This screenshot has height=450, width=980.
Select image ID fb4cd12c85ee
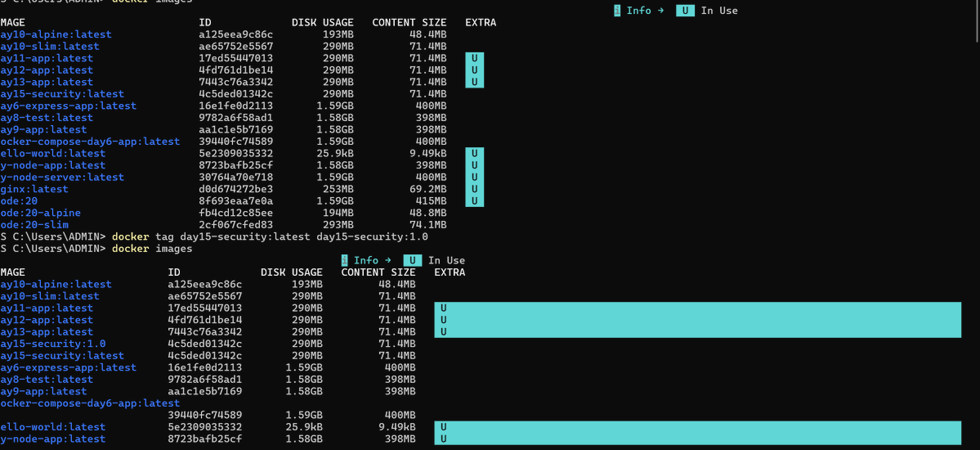235,213
